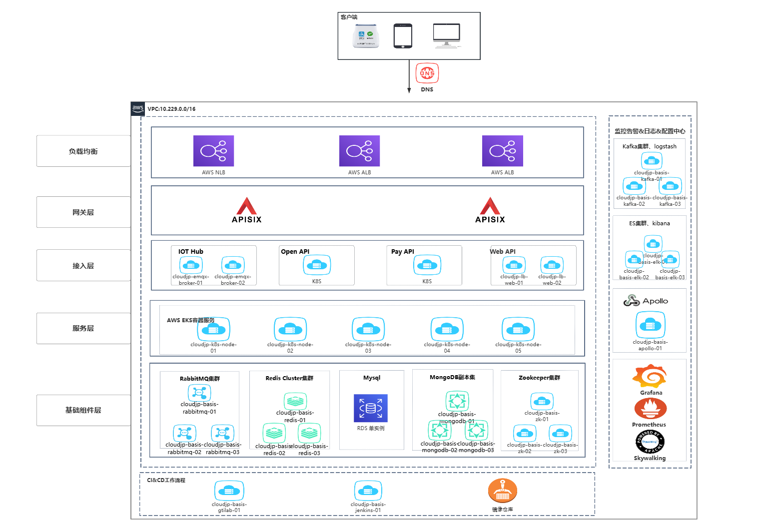Click the desktop computer icon in client box
This screenshot has width=757, height=532.
tap(447, 36)
